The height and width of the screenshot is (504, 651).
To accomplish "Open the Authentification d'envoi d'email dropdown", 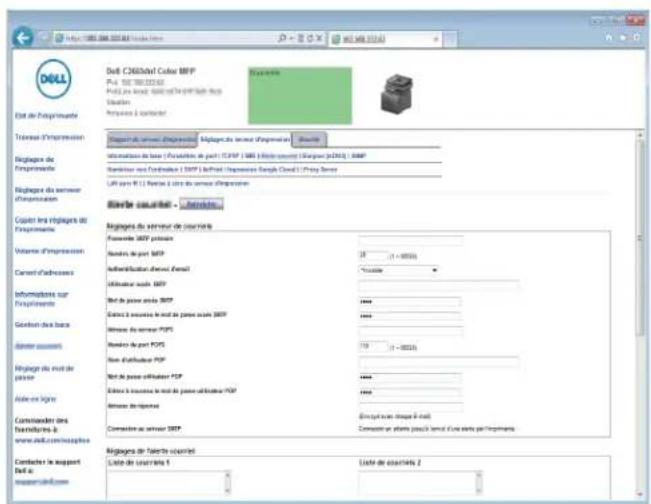I will pos(399,270).
